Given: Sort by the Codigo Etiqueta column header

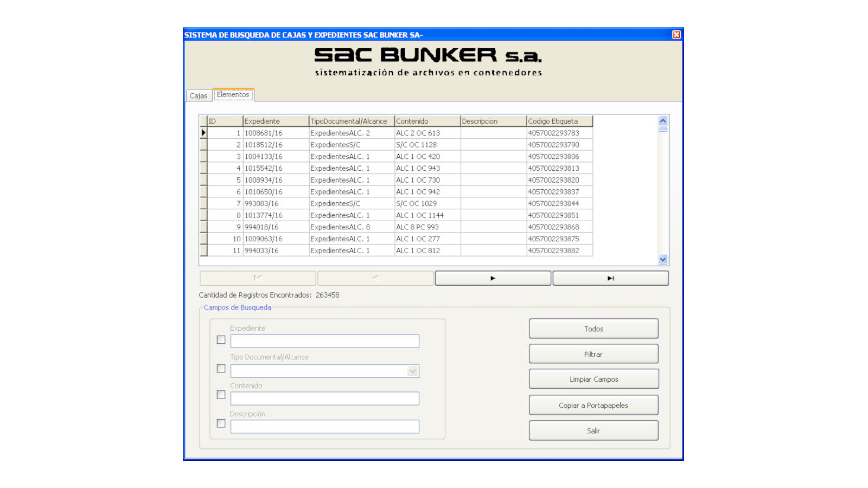Looking at the screenshot, I should [559, 121].
